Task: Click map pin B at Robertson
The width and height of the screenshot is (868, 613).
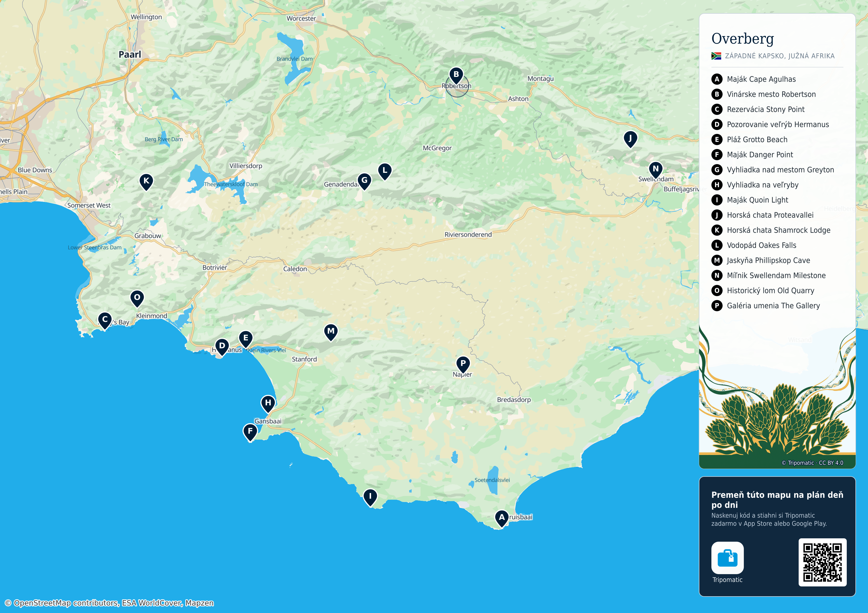Action: [x=456, y=76]
